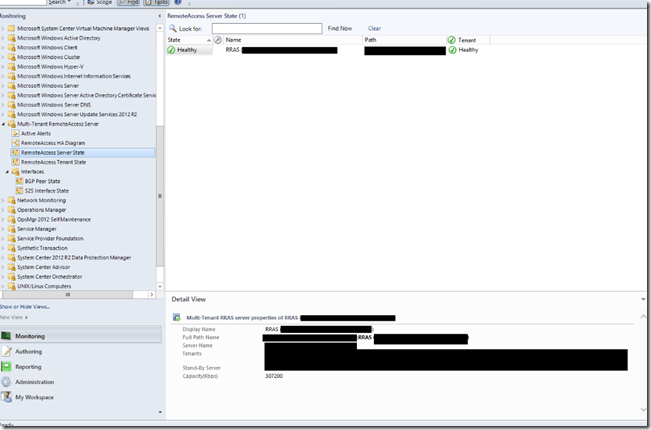Open the BGP Peer State view
Screen dimensions: 651x430
pos(46,181)
